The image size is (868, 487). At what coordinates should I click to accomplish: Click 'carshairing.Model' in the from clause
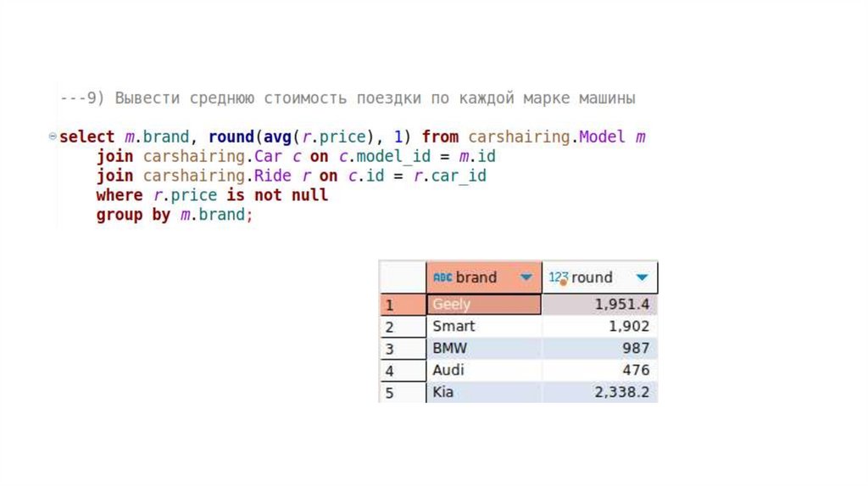547,137
